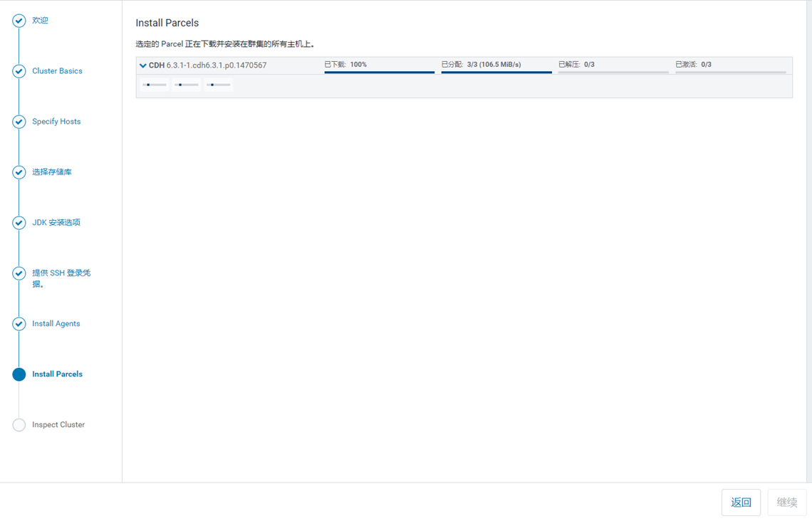The width and height of the screenshot is (812, 521).
Task: Open the Cluster Basics step
Action: [57, 71]
